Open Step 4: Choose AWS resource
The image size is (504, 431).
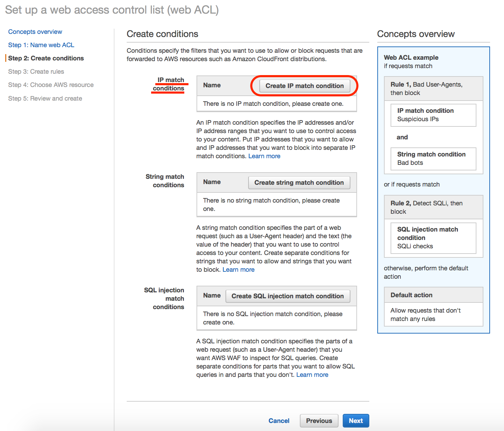(x=51, y=85)
